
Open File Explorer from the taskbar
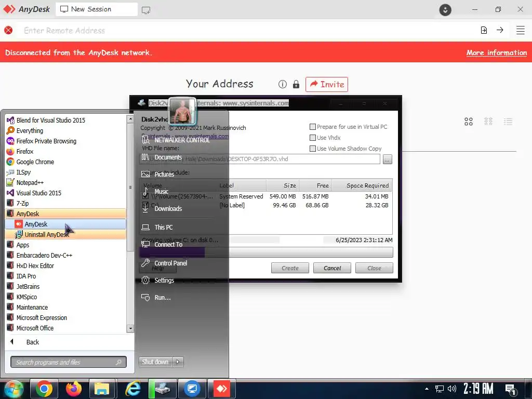click(x=102, y=389)
